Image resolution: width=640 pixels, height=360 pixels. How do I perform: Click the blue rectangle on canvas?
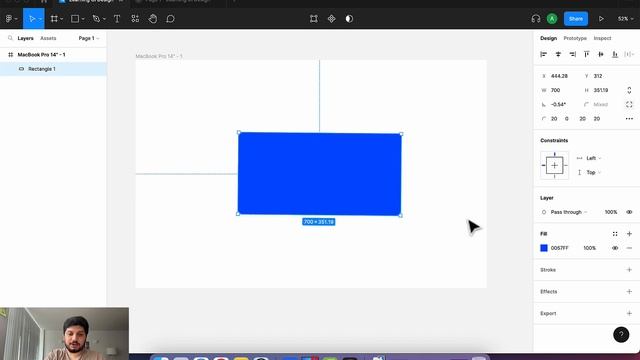320,173
